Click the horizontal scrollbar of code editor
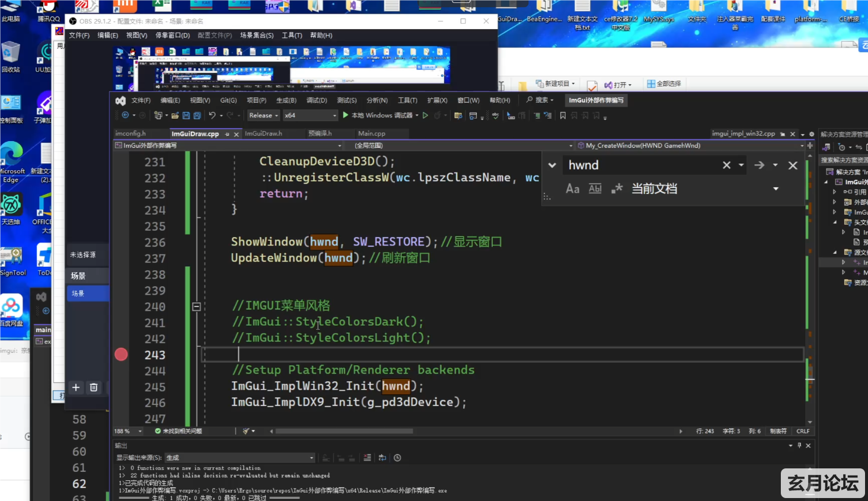This screenshot has height=501, width=868. tap(344, 431)
